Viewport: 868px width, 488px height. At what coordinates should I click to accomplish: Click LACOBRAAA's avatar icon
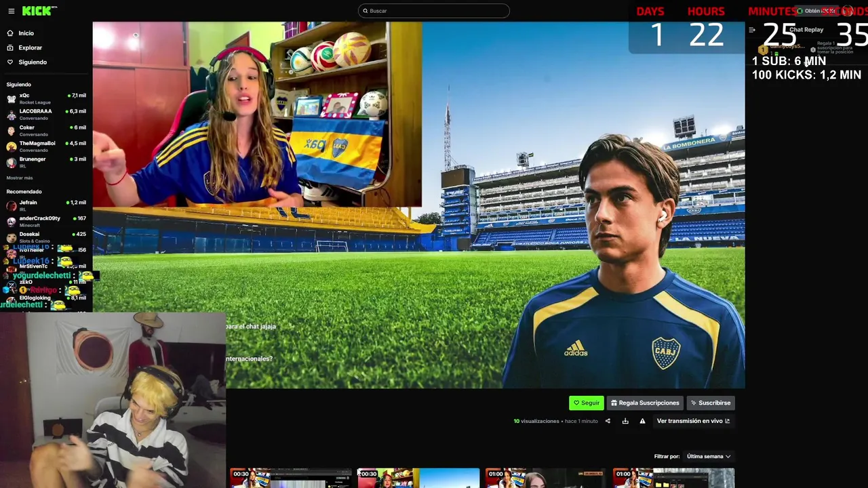12,115
